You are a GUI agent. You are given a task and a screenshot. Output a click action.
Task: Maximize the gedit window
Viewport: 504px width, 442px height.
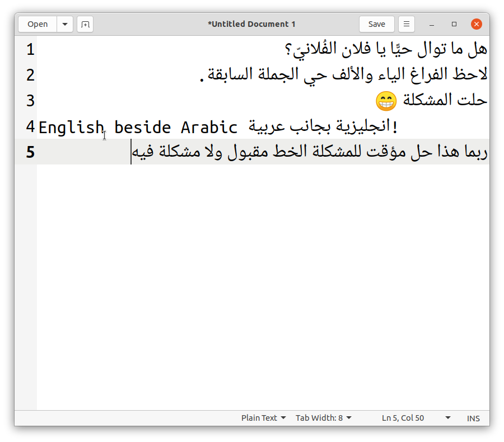[454, 24]
